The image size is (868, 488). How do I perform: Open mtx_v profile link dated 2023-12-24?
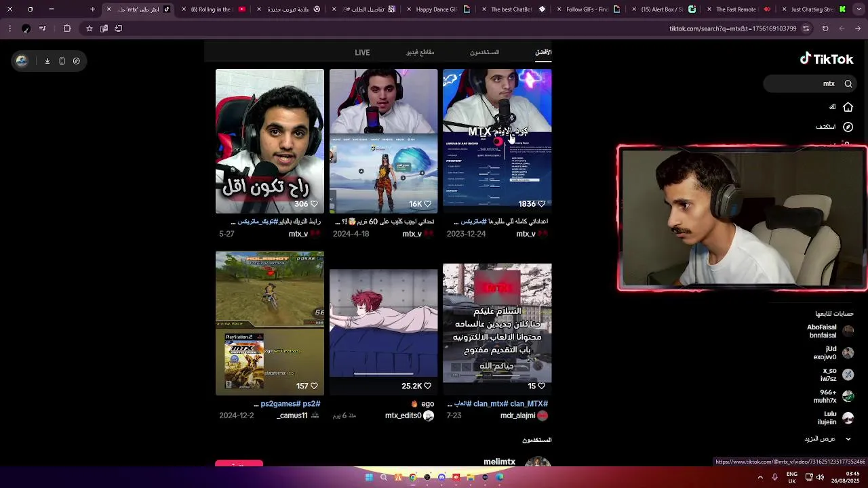(x=526, y=234)
